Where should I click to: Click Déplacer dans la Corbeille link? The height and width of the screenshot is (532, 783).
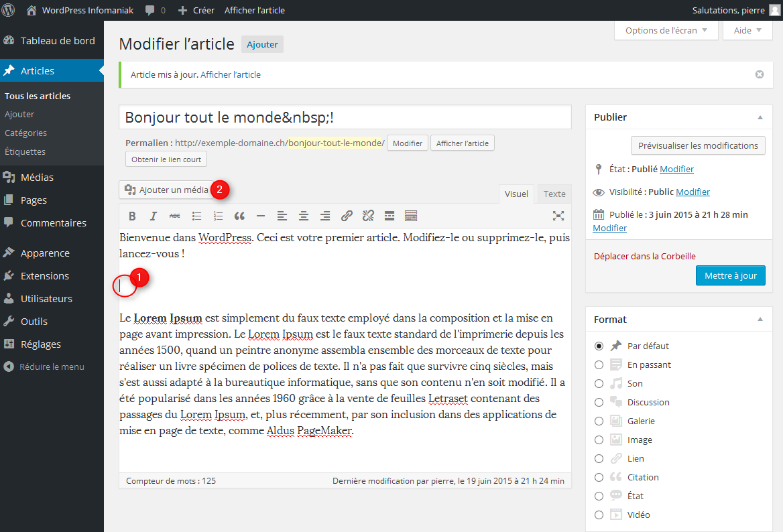644,256
